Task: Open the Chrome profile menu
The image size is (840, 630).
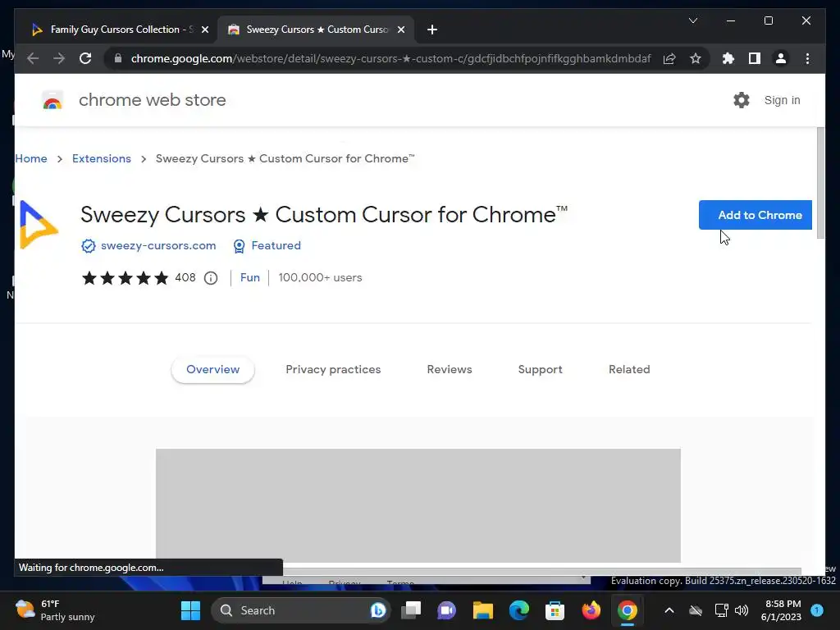Action: [781, 58]
